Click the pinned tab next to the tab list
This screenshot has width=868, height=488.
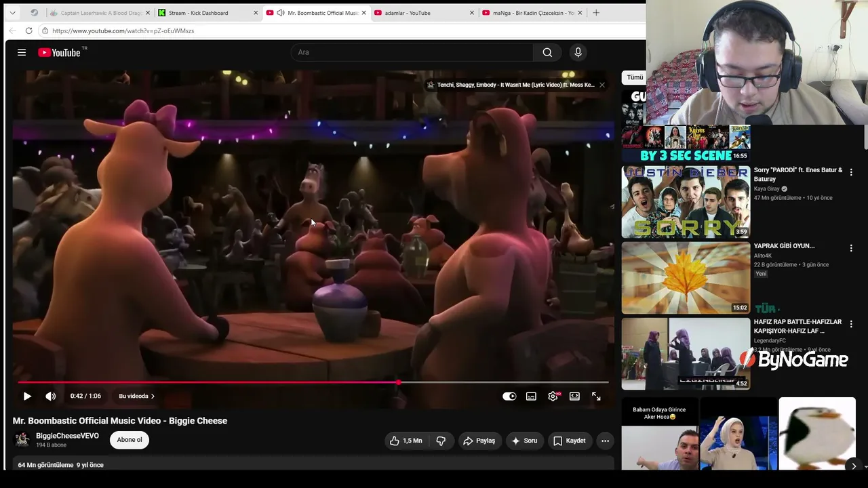point(34,13)
